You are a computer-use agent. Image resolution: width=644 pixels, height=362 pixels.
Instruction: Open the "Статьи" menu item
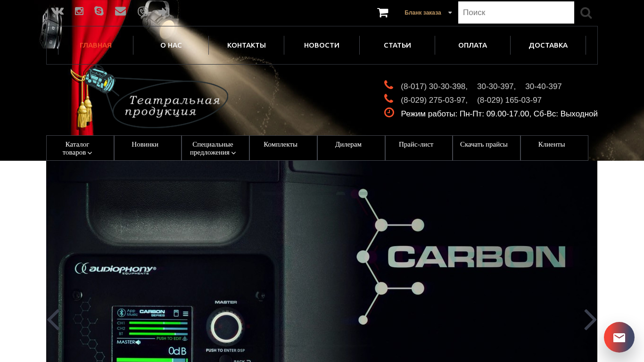point(397,45)
